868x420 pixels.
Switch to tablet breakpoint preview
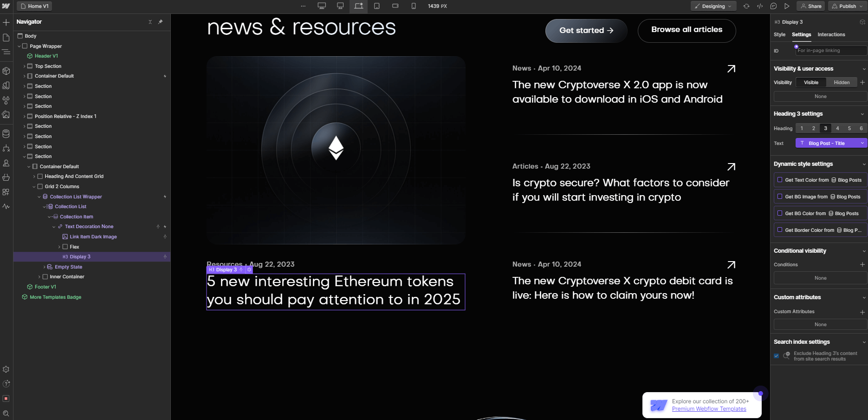pyautogui.click(x=377, y=6)
